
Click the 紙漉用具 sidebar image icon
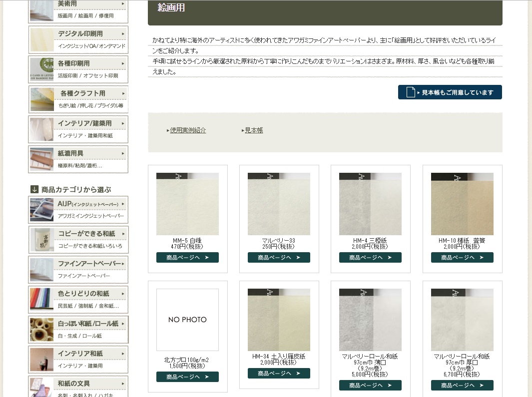pyautogui.click(x=41, y=159)
